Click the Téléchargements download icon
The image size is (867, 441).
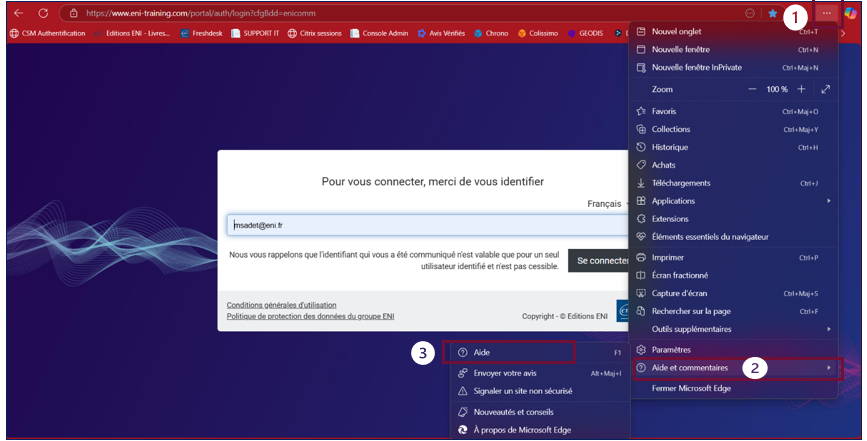coord(641,183)
